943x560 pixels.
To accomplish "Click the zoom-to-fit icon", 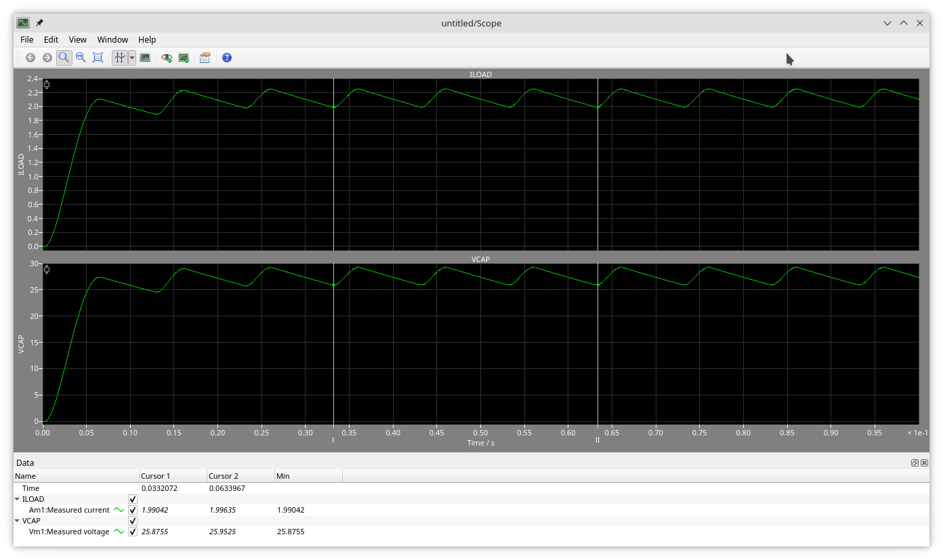I will [98, 58].
